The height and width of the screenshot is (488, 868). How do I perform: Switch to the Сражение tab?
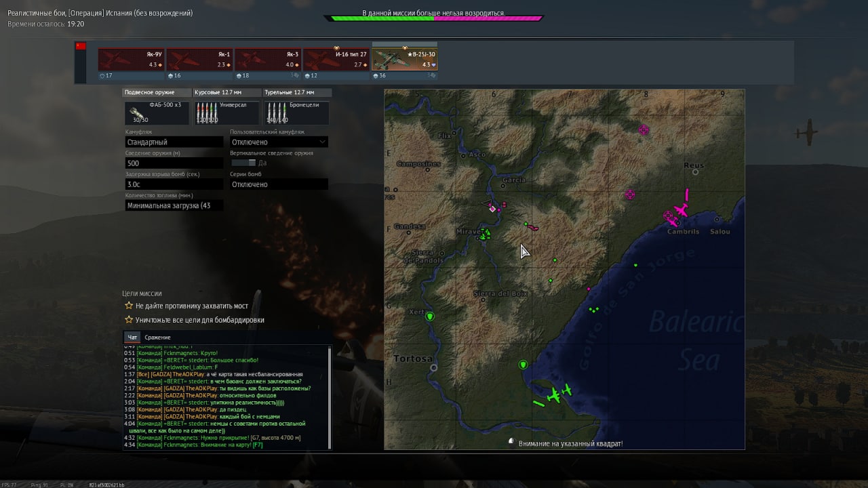click(157, 337)
